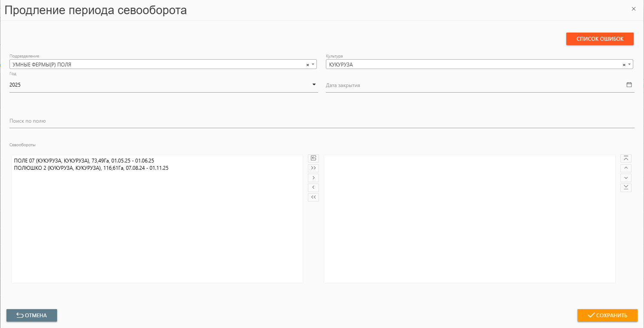Clear the Подразделение selection with x
The width and height of the screenshot is (644, 328).
point(307,65)
